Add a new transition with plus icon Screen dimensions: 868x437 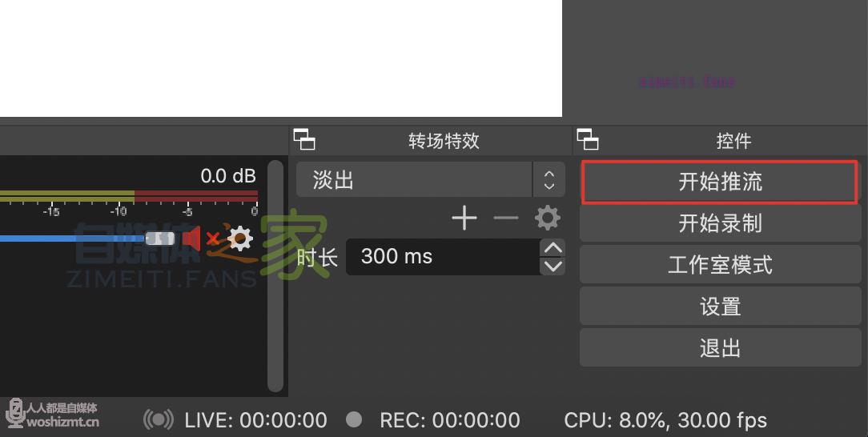464,218
